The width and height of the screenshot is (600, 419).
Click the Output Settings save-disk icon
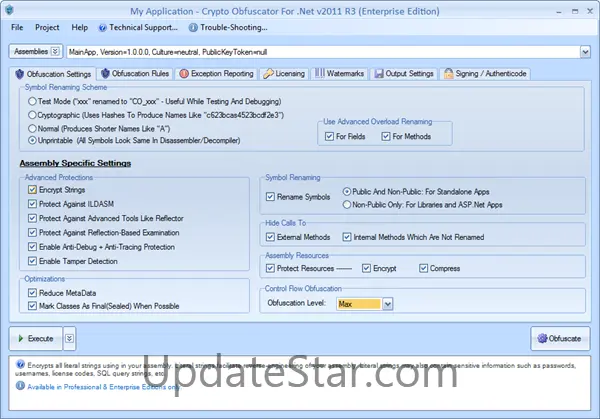(379, 73)
